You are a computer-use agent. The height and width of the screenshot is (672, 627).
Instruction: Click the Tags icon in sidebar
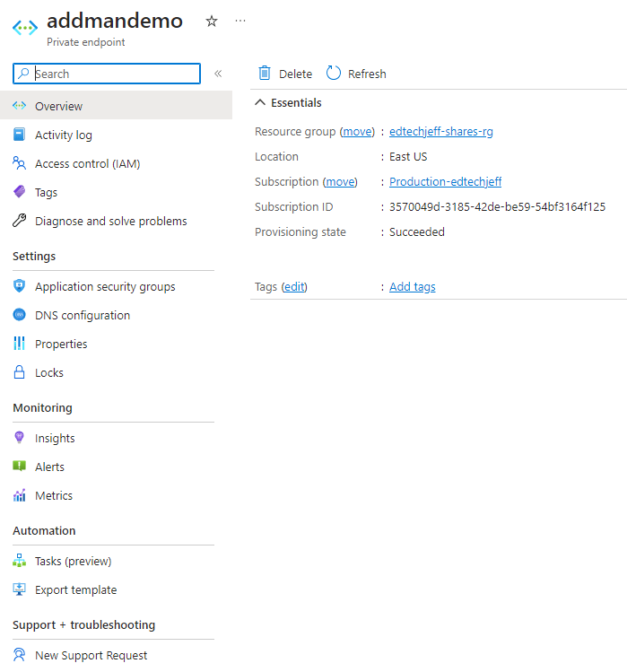(x=20, y=192)
